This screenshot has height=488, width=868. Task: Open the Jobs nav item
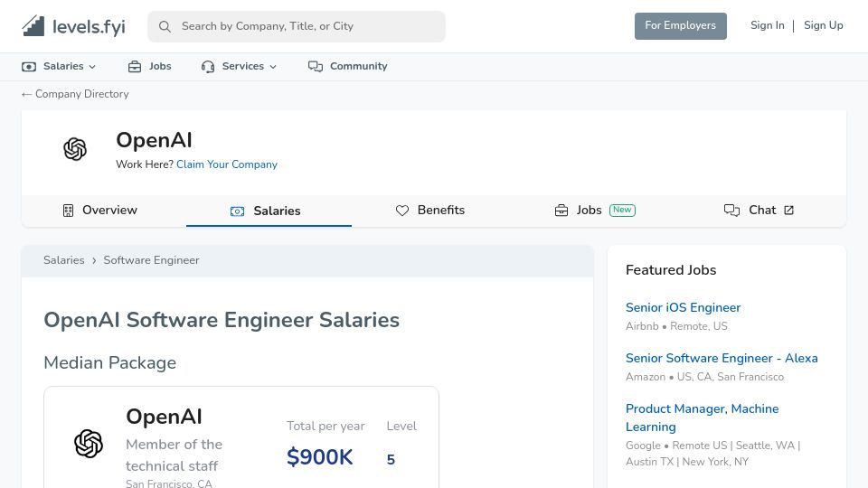149,66
